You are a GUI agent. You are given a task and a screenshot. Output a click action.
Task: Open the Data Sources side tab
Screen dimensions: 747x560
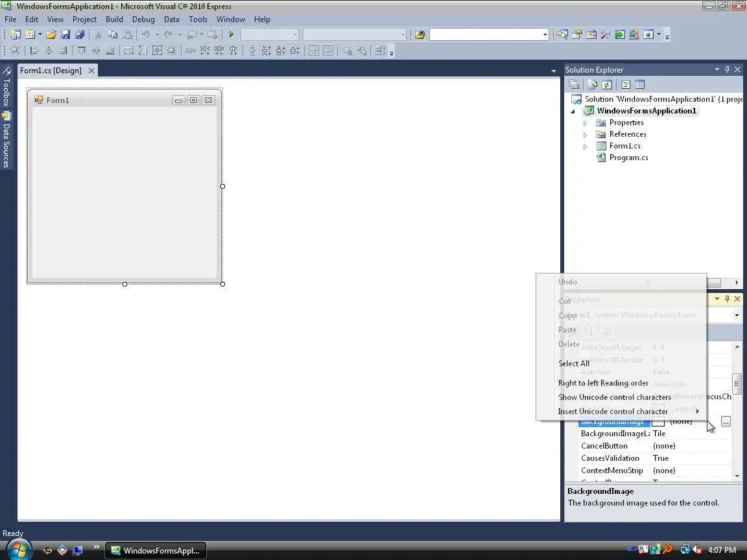6,139
